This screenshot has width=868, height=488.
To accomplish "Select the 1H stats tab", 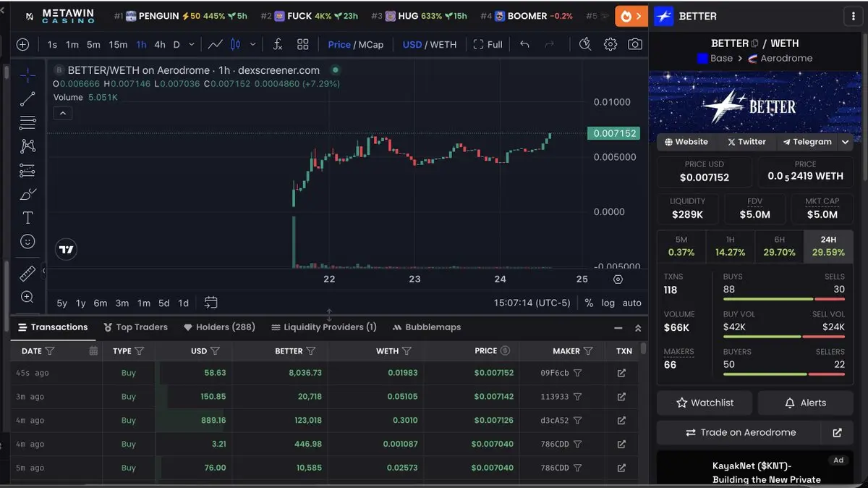I will pyautogui.click(x=730, y=246).
